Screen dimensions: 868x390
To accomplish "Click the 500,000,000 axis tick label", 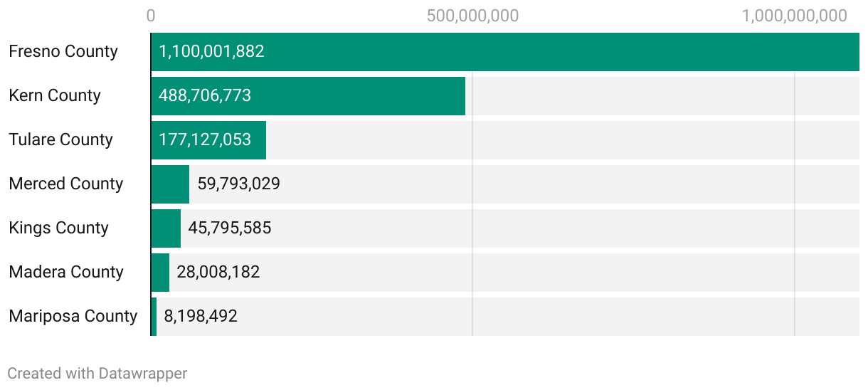I will coord(472,16).
